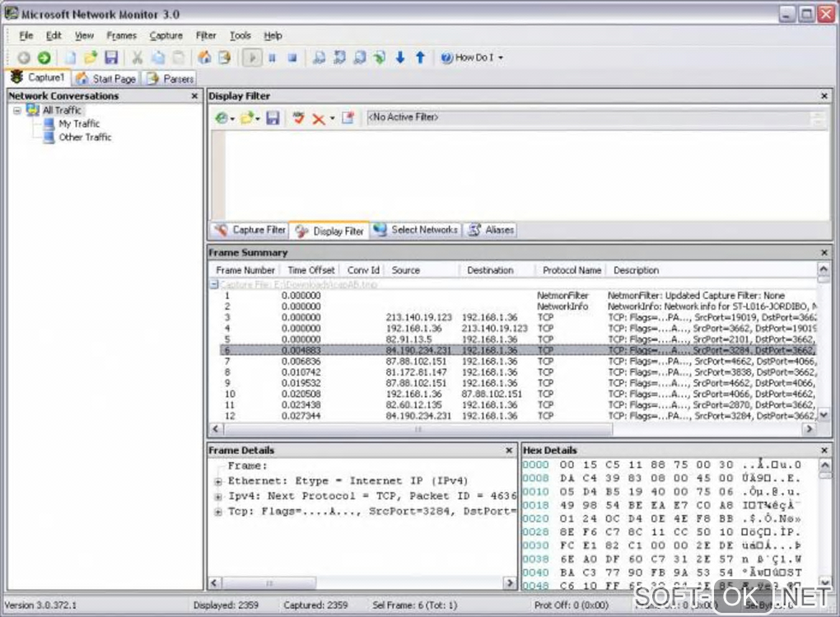Select My Traffic in conversations tree
The height and width of the screenshot is (617, 840).
click(x=79, y=124)
